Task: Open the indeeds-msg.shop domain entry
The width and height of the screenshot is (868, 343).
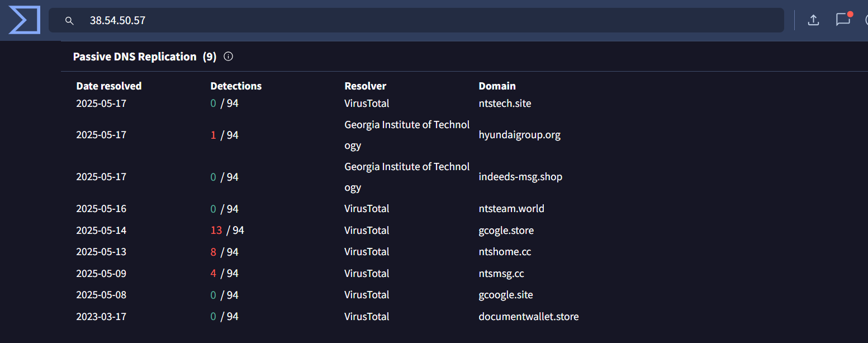Action: tap(520, 176)
